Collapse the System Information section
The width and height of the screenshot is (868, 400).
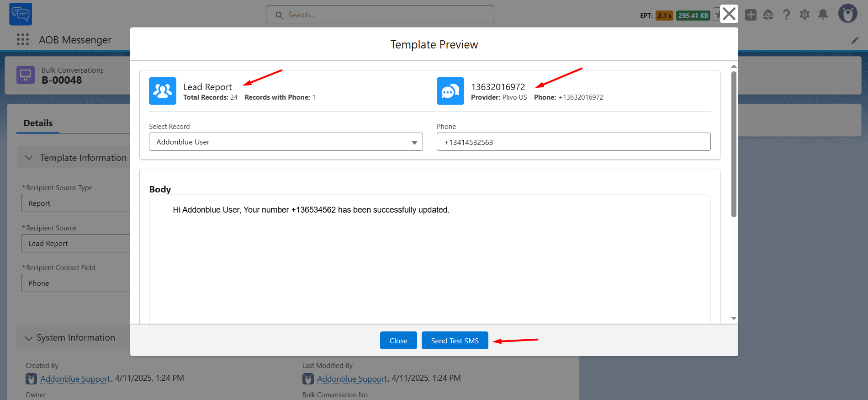pyautogui.click(x=29, y=338)
